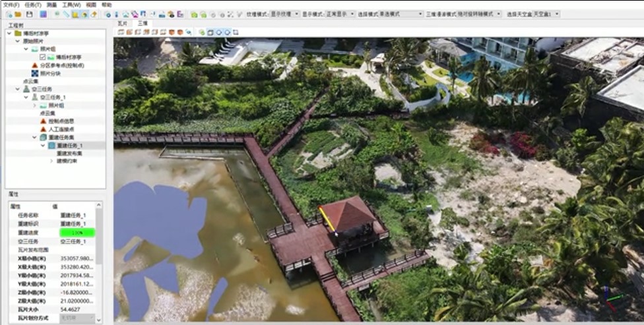This screenshot has width=644, height=325.
Task: Collapse the 原始照片 tree node
Action: (x=18, y=42)
